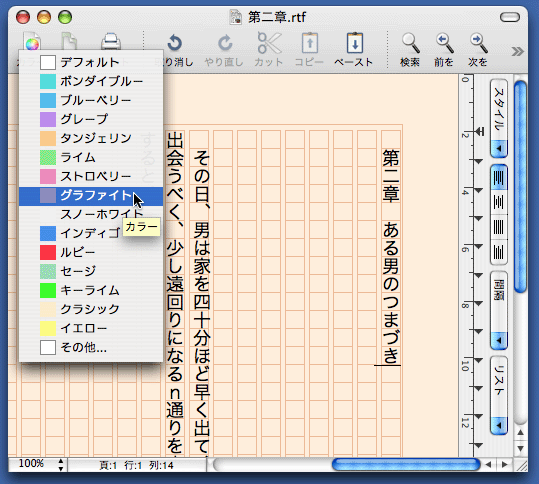The height and width of the screenshot is (484, 539).
Task: Show more toolbar items via double chevron
Action: tap(517, 52)
